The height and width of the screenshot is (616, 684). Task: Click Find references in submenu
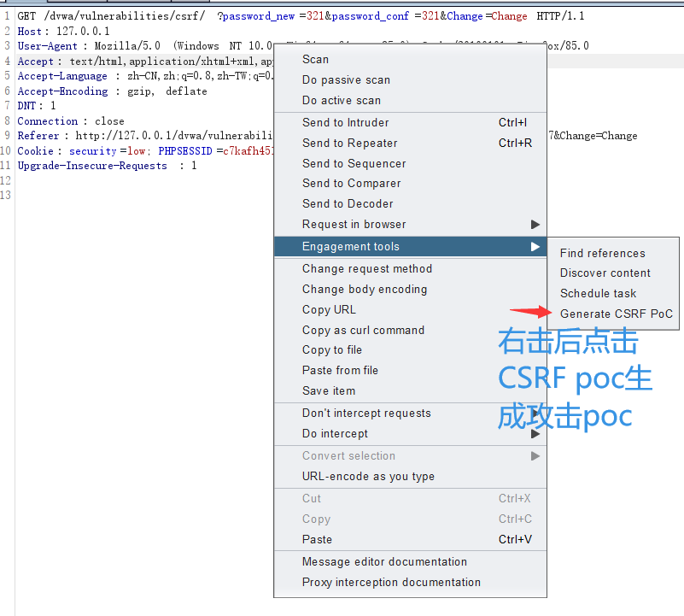click(613, 253)
